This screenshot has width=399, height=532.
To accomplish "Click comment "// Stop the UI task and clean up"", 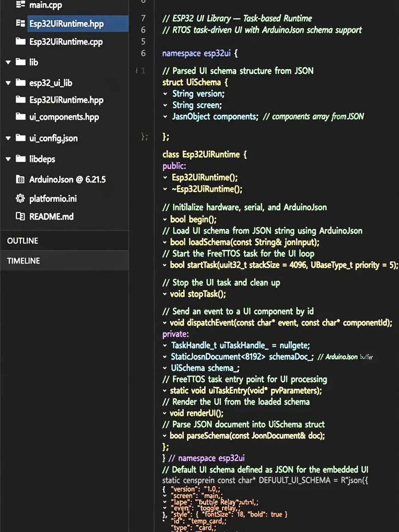I will (221, 282).
